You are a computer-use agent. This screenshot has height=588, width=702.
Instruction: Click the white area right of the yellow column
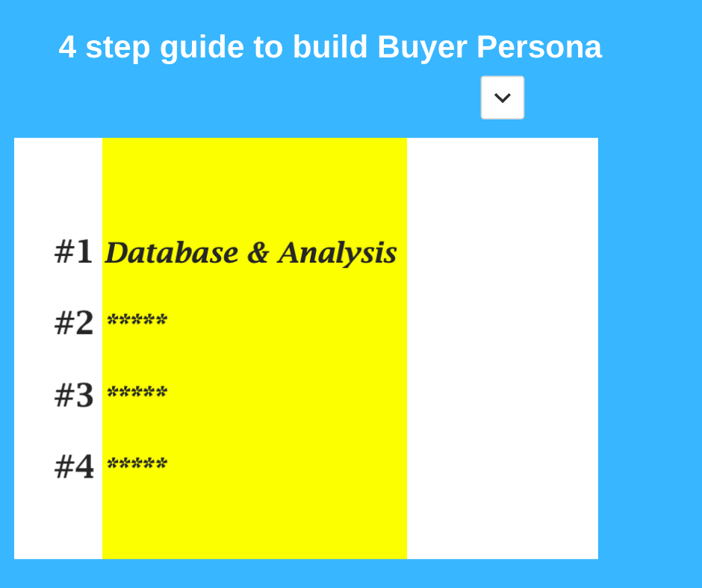(x=503, y=348)
